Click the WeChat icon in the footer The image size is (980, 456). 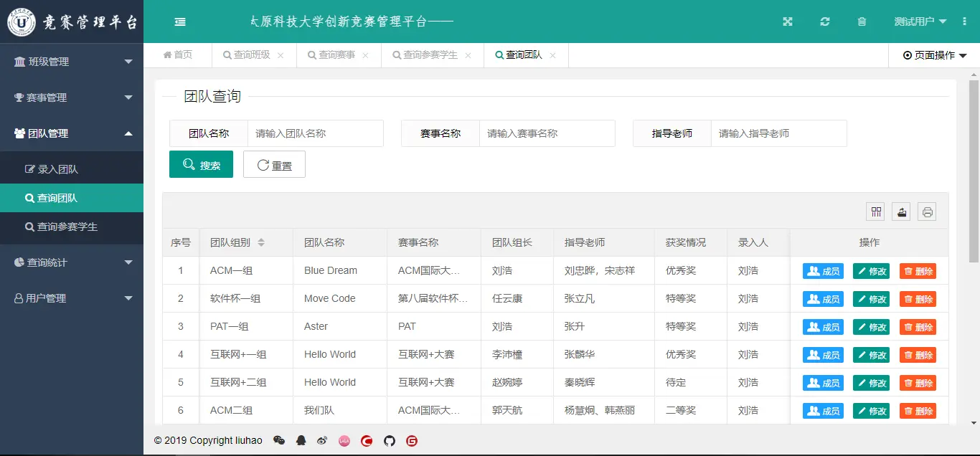(279, 440)
